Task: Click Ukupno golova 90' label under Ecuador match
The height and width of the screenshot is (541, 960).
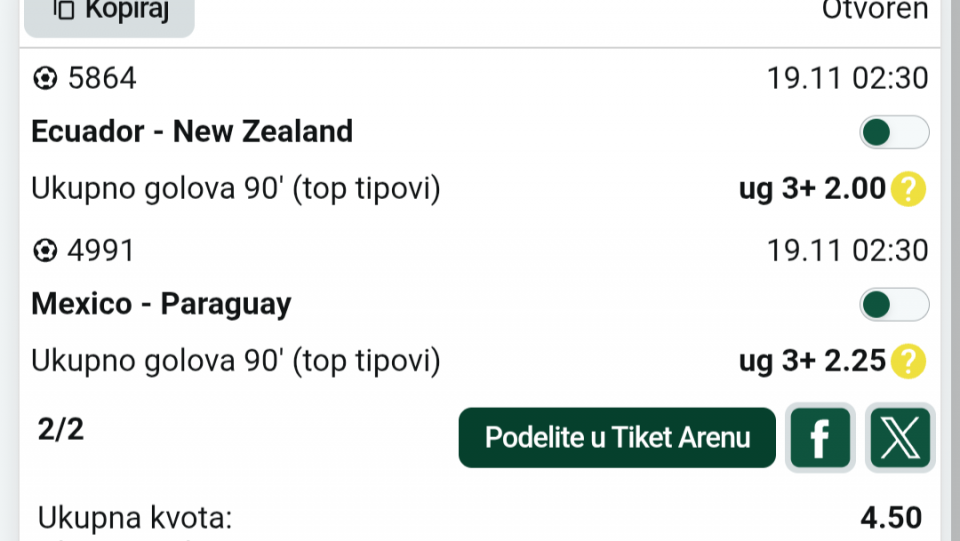Action: [x=236, y=189]
